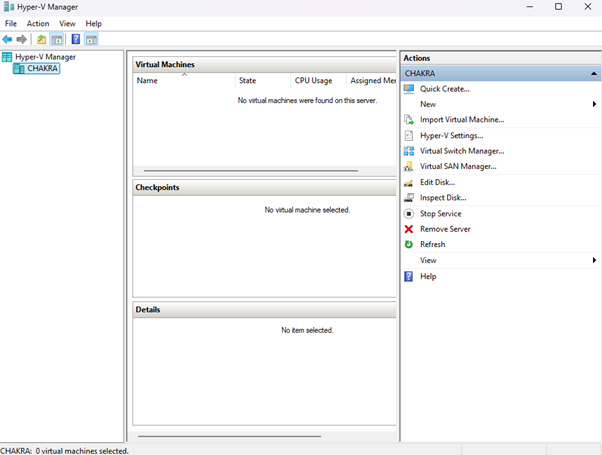Viewport: 602px width, 455px height.
Task: Click the Stop Service icon
Action: (409, 213)
